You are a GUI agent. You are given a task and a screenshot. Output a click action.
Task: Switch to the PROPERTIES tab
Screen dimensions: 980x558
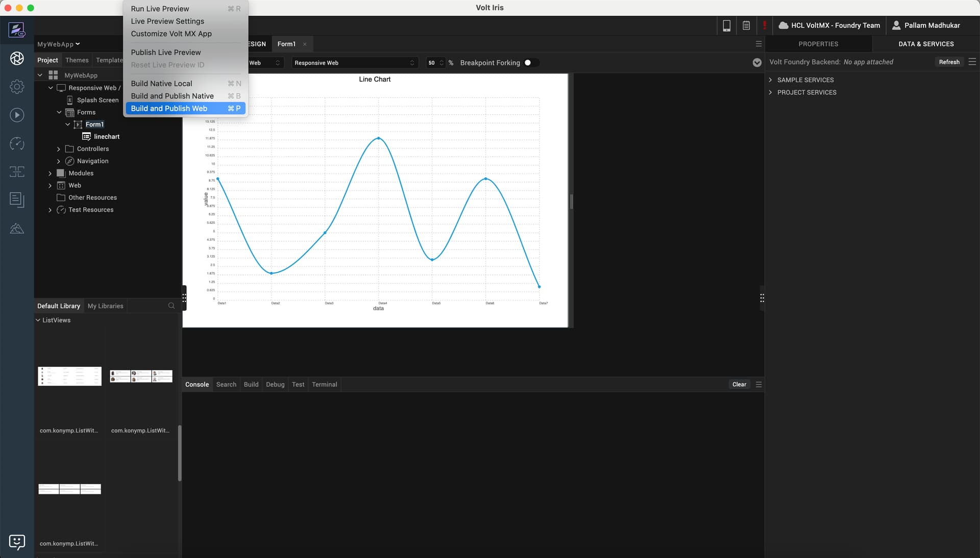coord(818,44)
